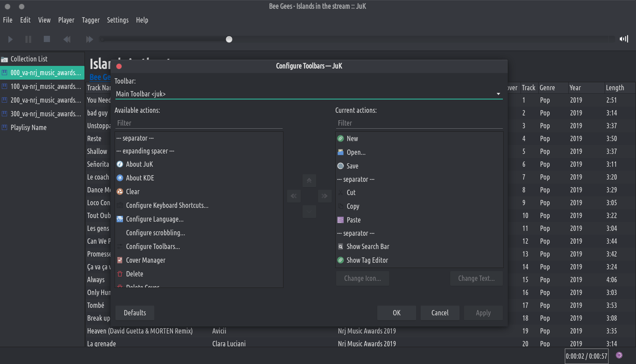Click the add action right arrow button
Image resolution: width=636 pixels, height=364 pixels.
325,196
